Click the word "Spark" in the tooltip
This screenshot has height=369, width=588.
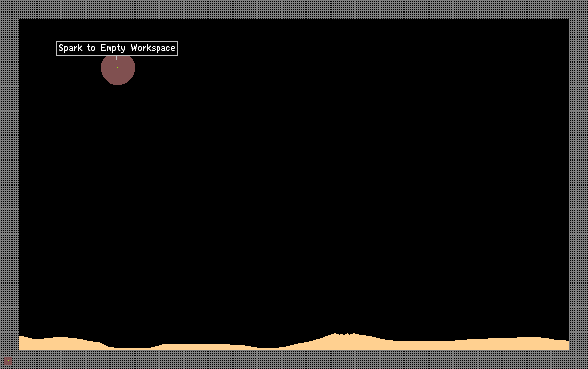click(x=70, y=48)
